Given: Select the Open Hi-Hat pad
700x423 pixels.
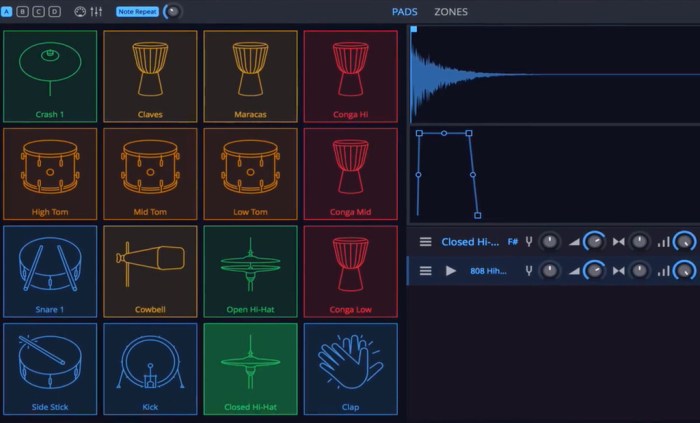Looking at the screenshot, I should 250,271.
